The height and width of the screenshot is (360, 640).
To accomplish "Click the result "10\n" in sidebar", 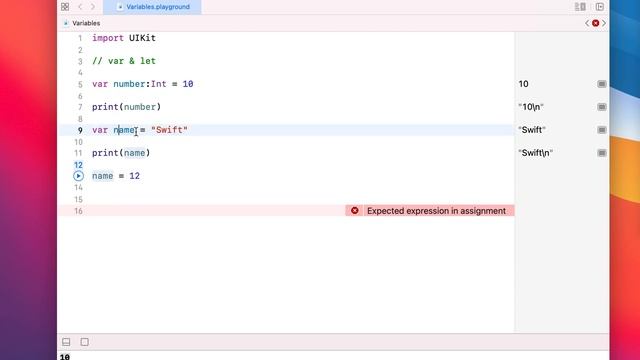I will tap(531, 107).
